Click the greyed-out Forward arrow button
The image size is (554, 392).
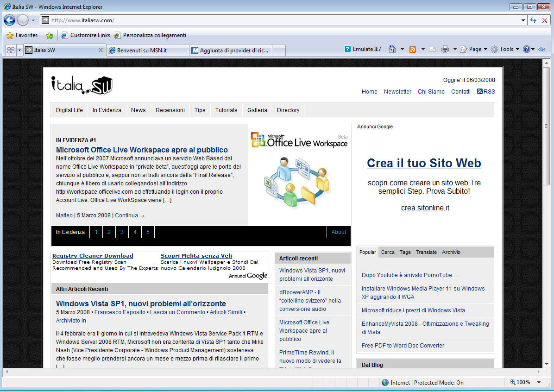coord(23,20)
